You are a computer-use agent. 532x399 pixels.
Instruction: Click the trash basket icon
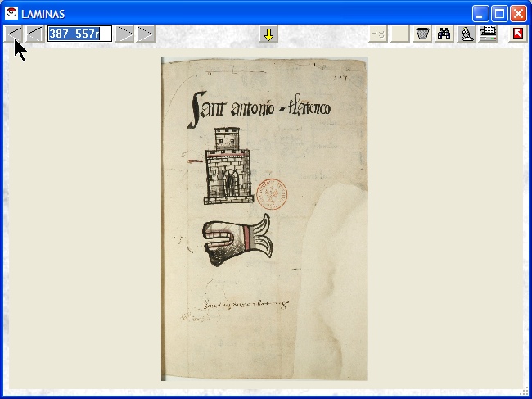[x=422, y=34]
